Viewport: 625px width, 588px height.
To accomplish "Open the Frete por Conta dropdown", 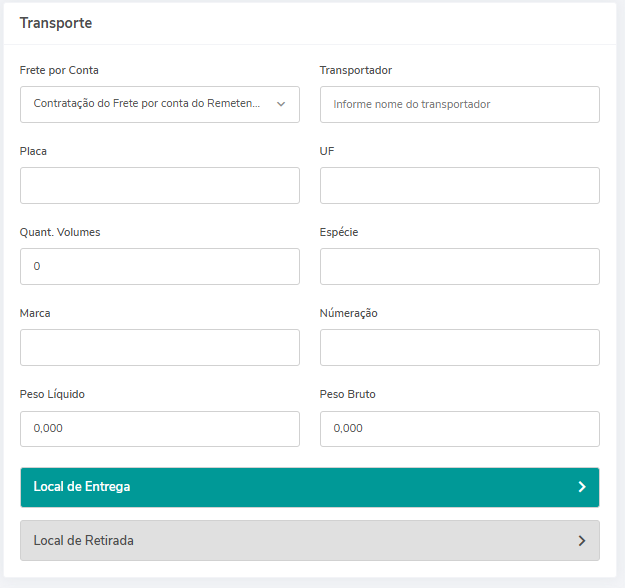I will coord(150,104).
